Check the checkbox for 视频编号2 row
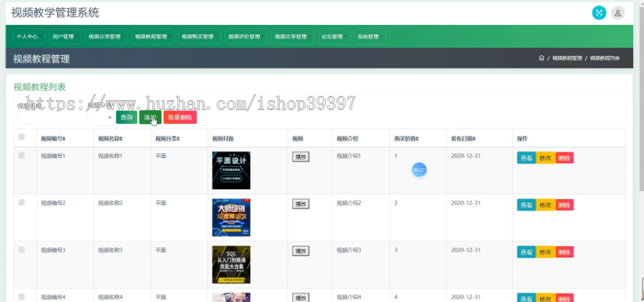 (21, 203)
